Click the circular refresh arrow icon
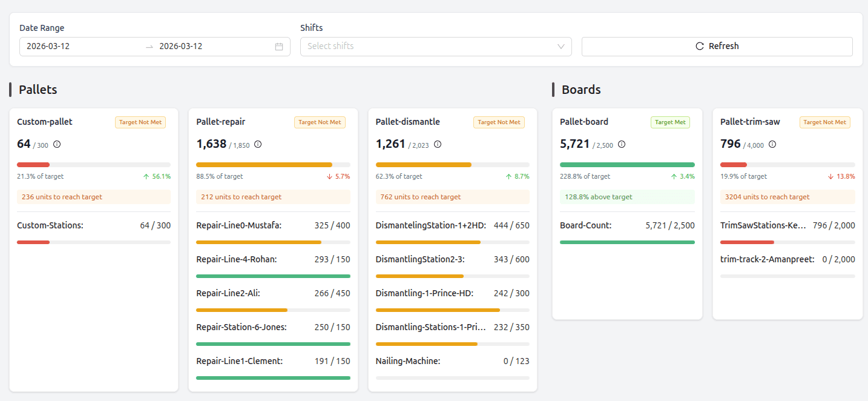The width and height of the screenshot is (868, 401). [x=699, y=45]
